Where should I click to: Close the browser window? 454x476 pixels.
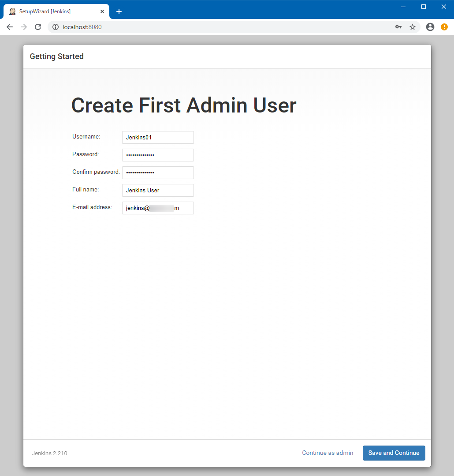[x=444, y=7]
